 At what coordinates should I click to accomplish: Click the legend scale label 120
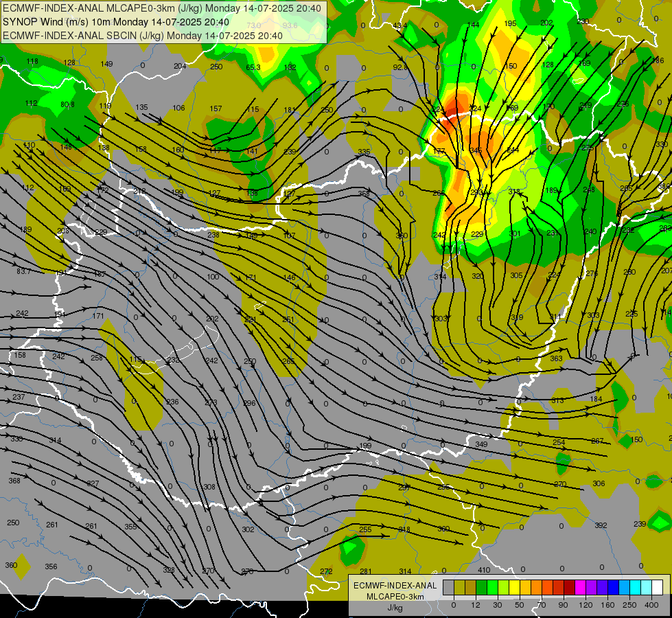(x=586, y=605)
